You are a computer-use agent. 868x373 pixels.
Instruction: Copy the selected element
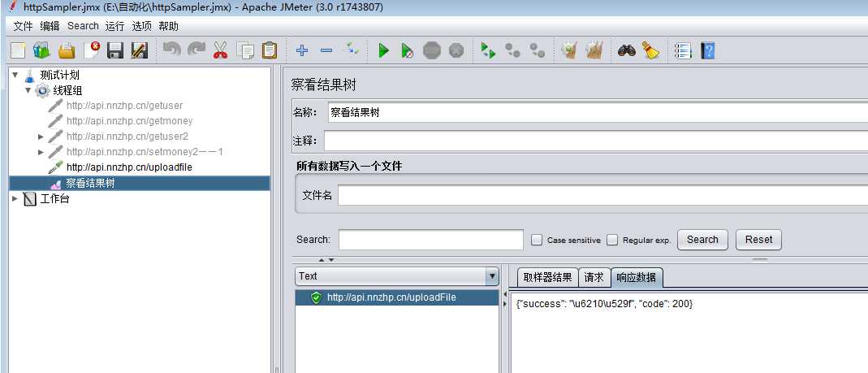coord(245,51)
